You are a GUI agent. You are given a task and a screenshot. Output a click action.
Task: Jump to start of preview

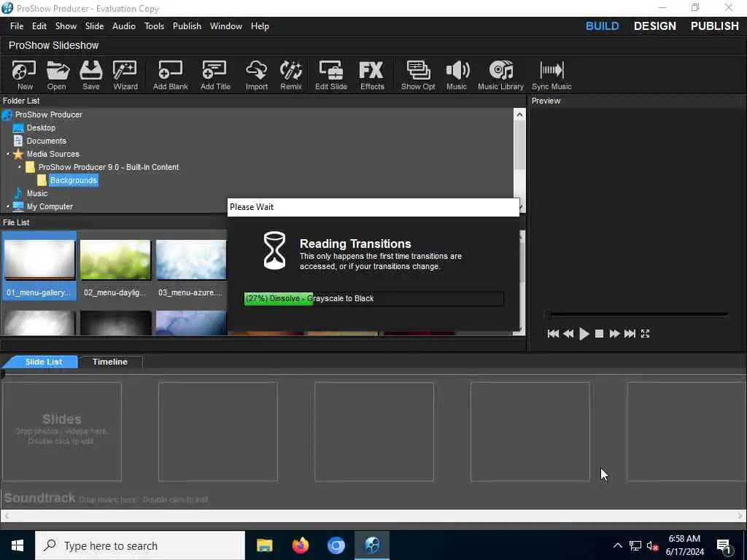tap(553, 334)
